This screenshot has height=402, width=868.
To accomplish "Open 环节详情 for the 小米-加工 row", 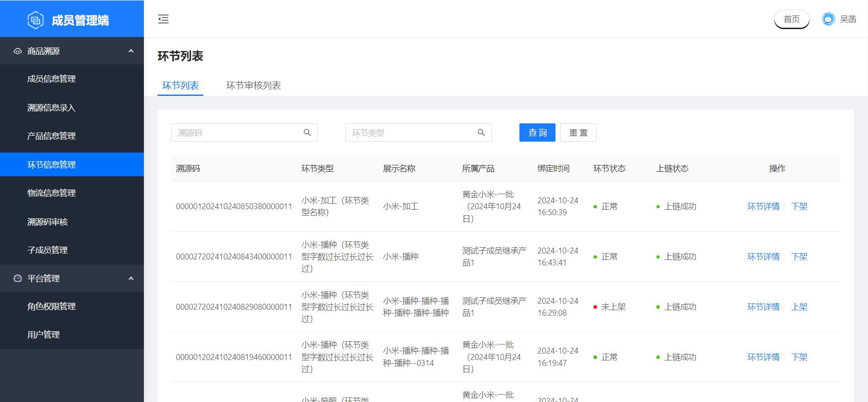I will (x=763, y=206).
